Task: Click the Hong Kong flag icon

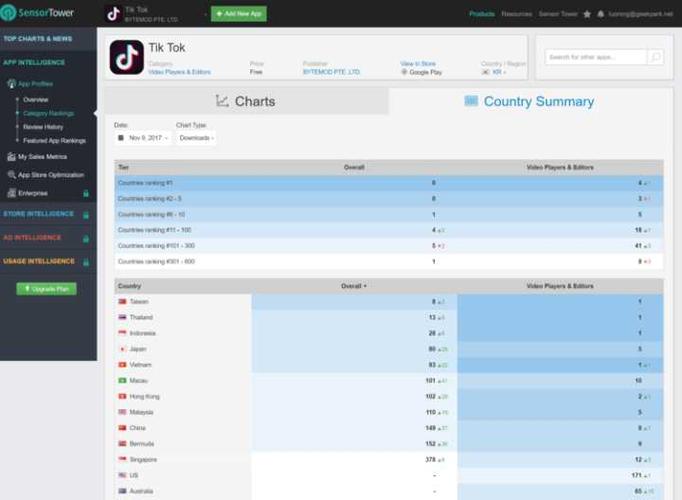Action: (122, 396)
